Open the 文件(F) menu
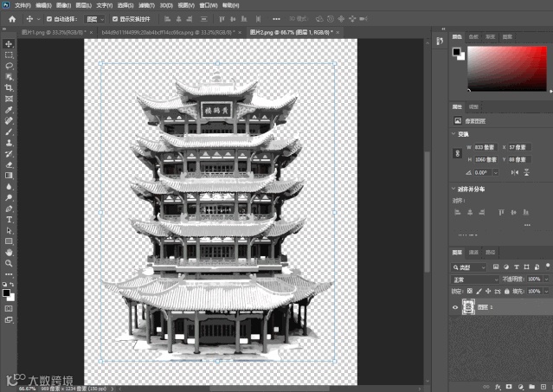The width and height of the screenshot is (553, 392). 23,5
